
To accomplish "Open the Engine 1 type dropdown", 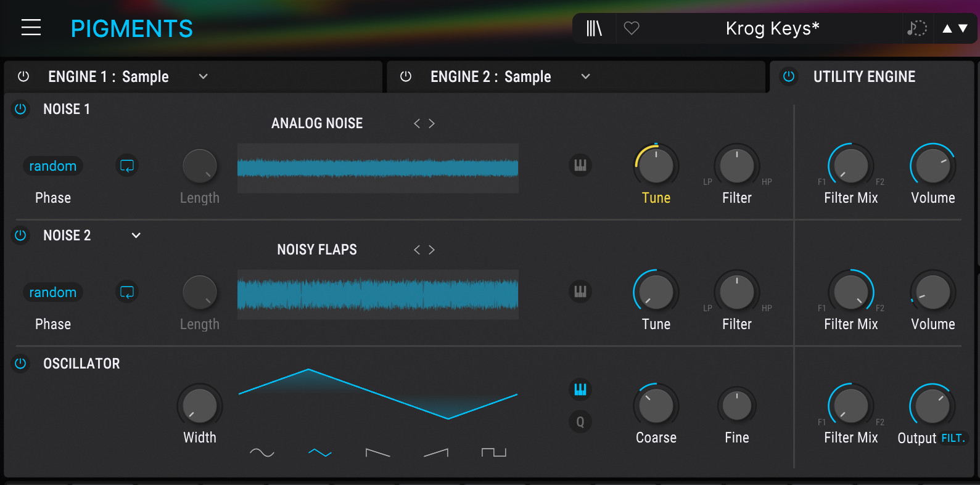I will coord(203,76).
